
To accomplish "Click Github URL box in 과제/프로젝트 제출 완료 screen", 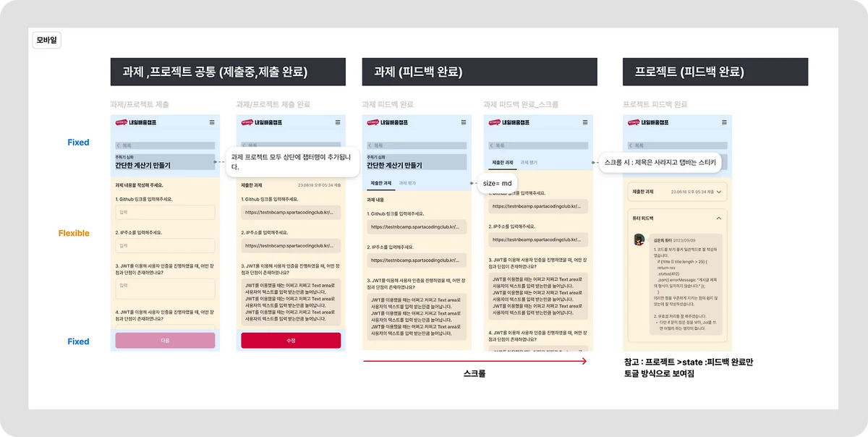I will click(x=291, y=212).
